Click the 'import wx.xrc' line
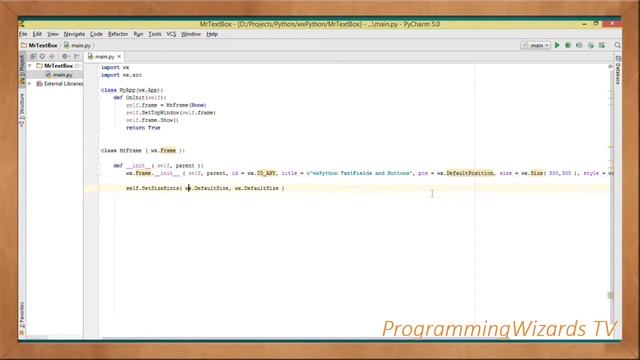Image resolution: width=640 pixels, height=360 pixels. coord(122,75)
